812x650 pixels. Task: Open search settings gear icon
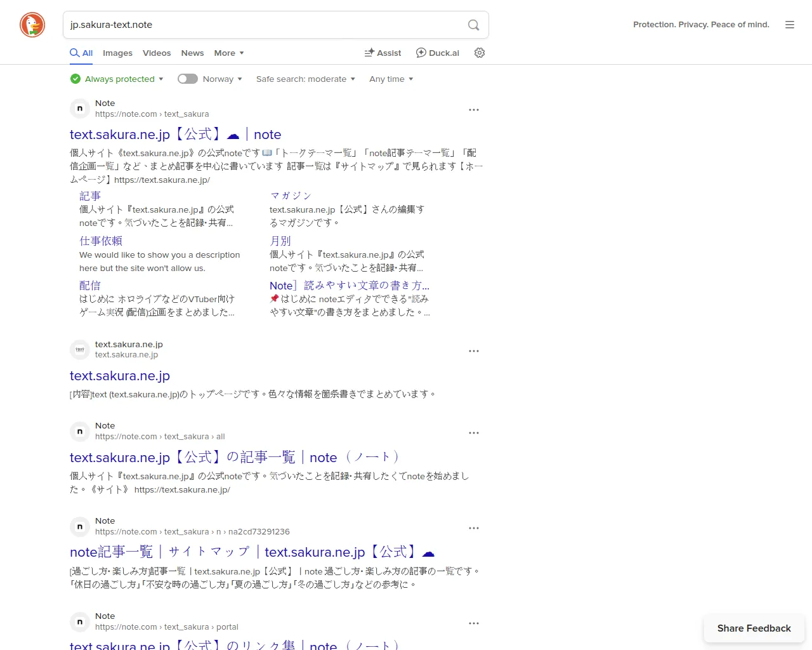[x=480, y=53]
